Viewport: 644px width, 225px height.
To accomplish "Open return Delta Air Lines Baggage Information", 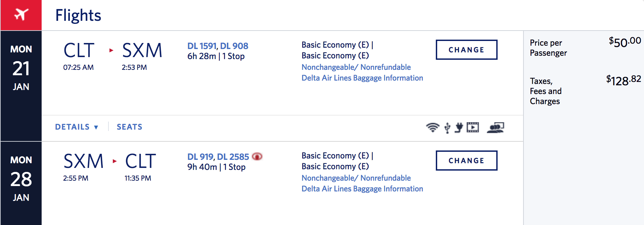I will coord(362,189).
